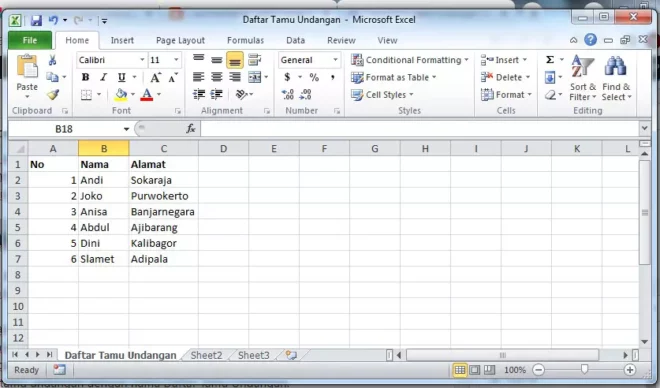Viewport: 660px width, 388px height.
Task: Click the fx Insert Function button
Action: pos(191,129)
